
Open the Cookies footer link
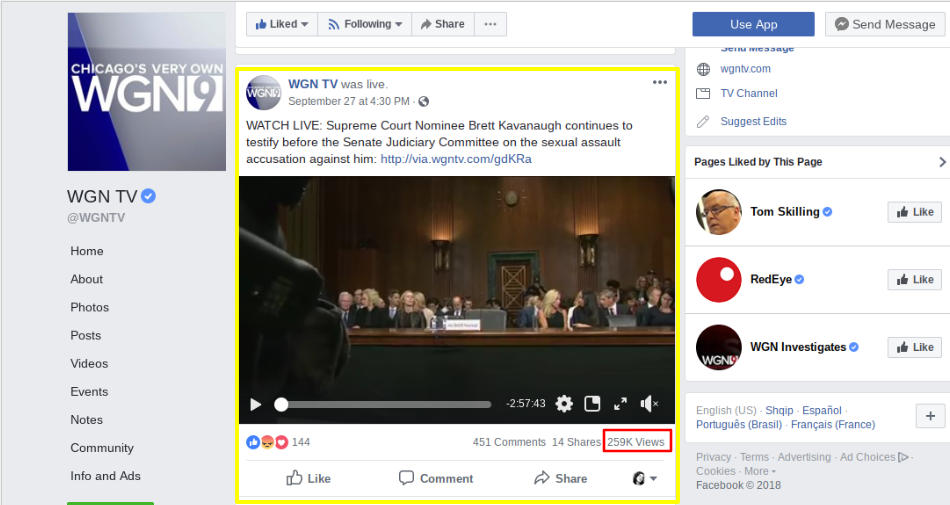716,471
